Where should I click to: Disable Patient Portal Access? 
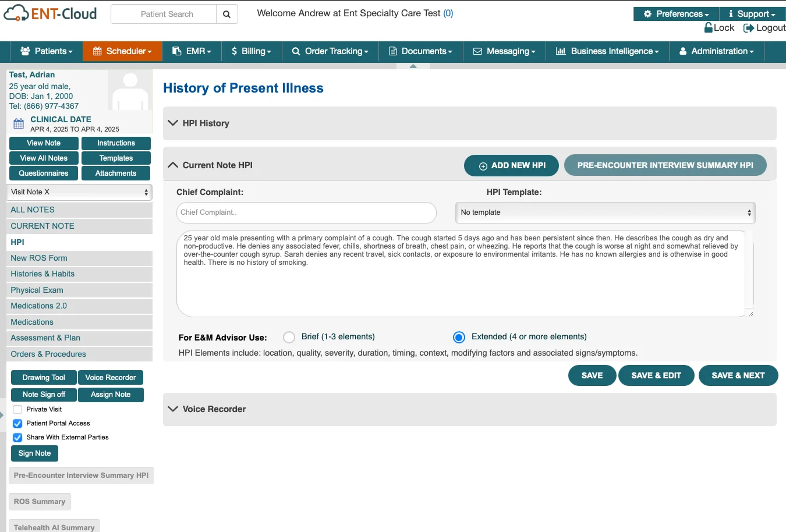[17, 423]
